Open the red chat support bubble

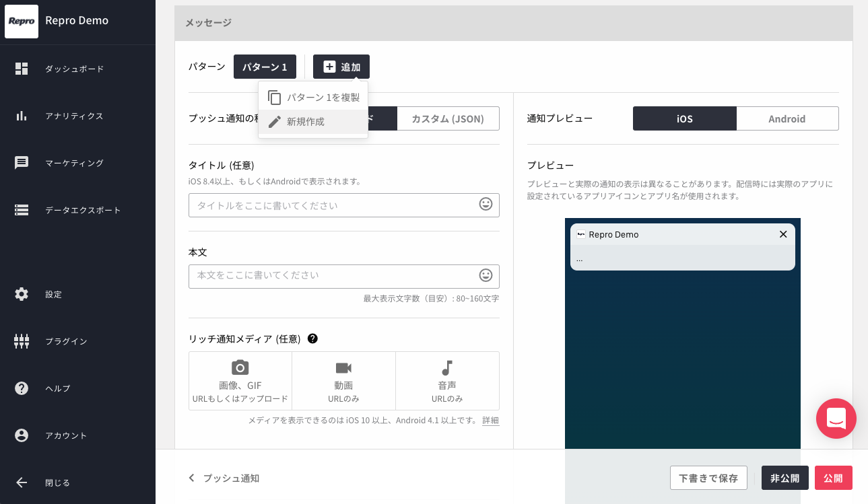pyautogui.click(x=836, y=419)
